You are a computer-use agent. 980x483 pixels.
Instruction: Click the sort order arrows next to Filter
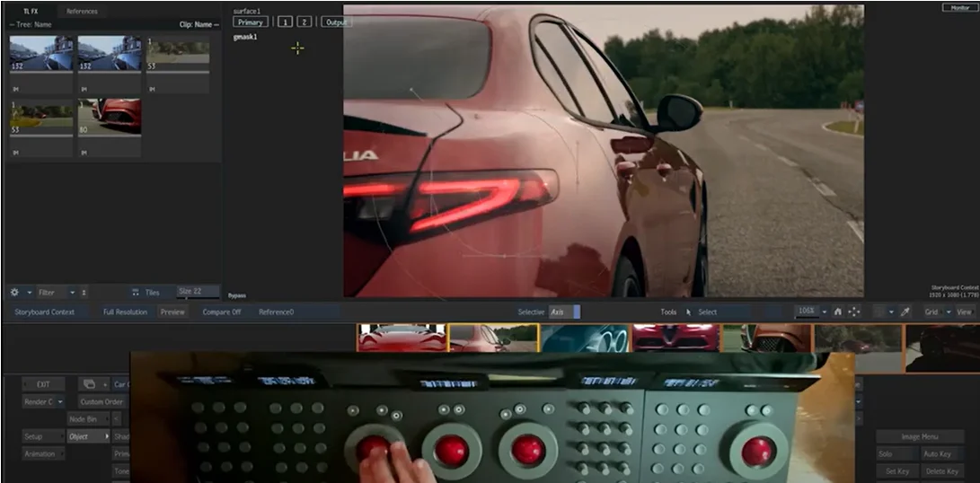pos(84,293)
